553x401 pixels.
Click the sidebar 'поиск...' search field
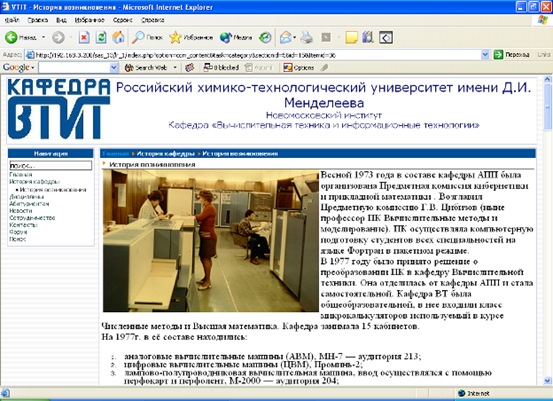[50, 165]
